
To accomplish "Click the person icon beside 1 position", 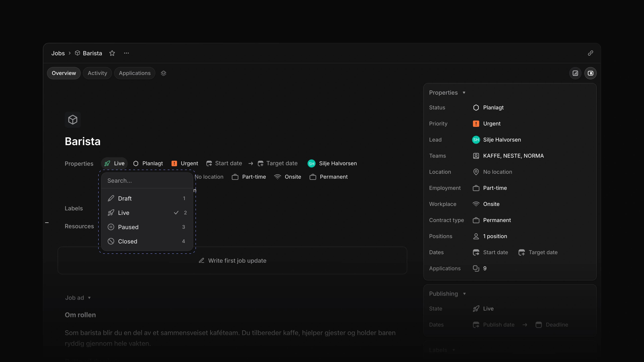I will [476, 236].
